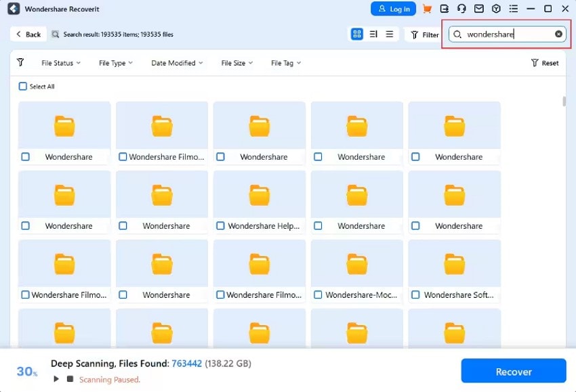The height and width of the screenshot is (392, 576).
Task: Click the Log In button
Action: point(394,9)
